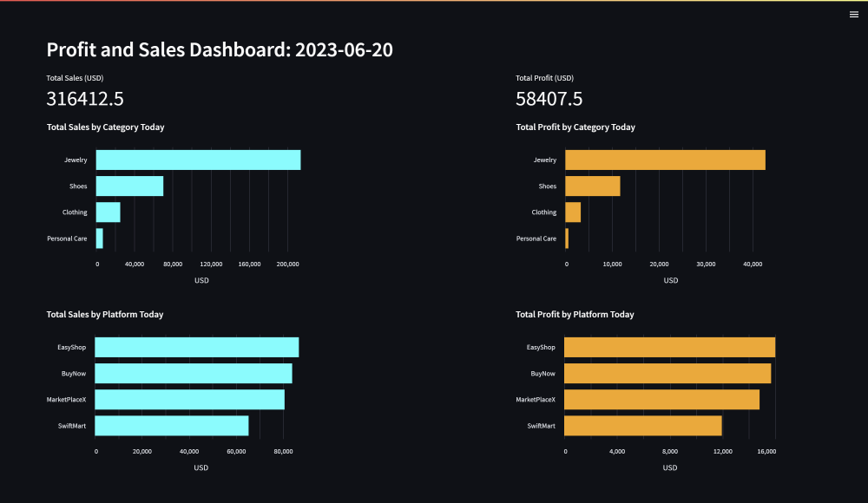
Task: Open the hamburger menu at top right
Action: click(853, 14)
